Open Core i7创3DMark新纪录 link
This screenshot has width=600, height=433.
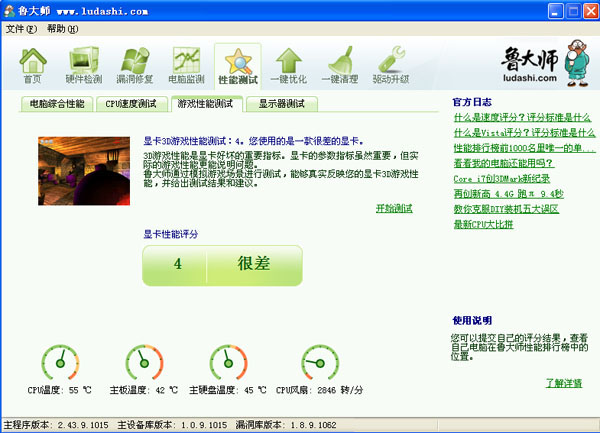click(502, 179)
